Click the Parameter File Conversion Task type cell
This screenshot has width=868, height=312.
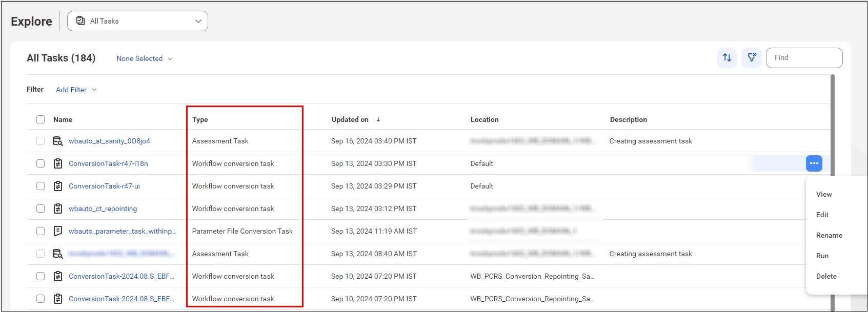[243, 231]
